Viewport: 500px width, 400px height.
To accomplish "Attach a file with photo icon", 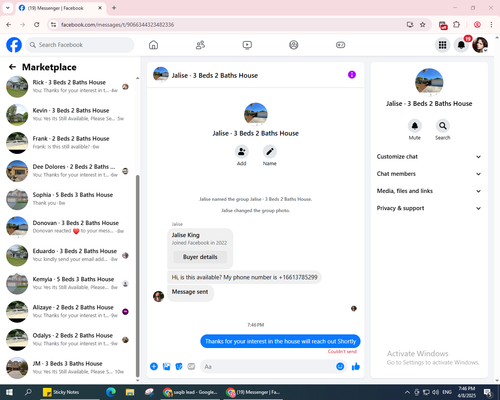I will click(x=166, y=367).
